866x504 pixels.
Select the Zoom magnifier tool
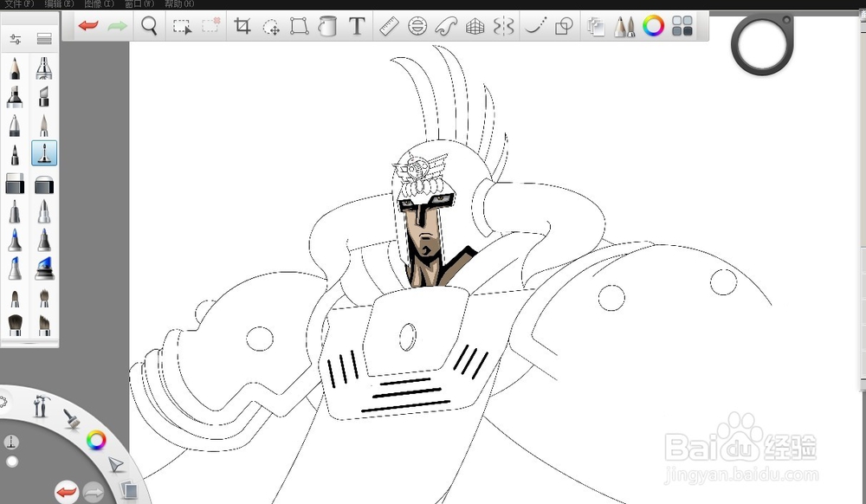coord(149,25)
